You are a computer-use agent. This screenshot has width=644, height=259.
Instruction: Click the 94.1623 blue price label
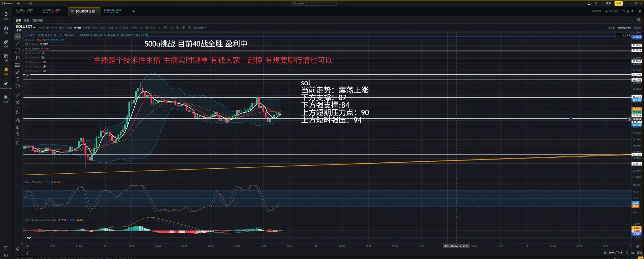[x=637, y=37]
